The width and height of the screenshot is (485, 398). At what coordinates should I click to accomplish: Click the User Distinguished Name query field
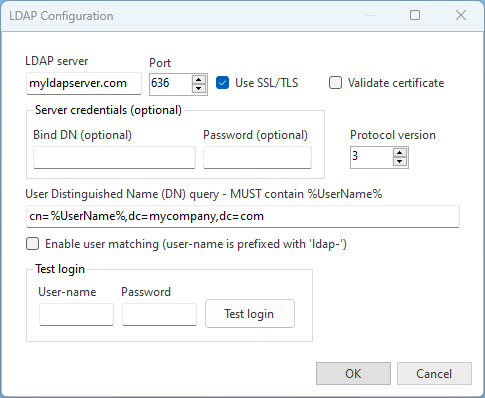pyautogui.click(x=243, y=216)
